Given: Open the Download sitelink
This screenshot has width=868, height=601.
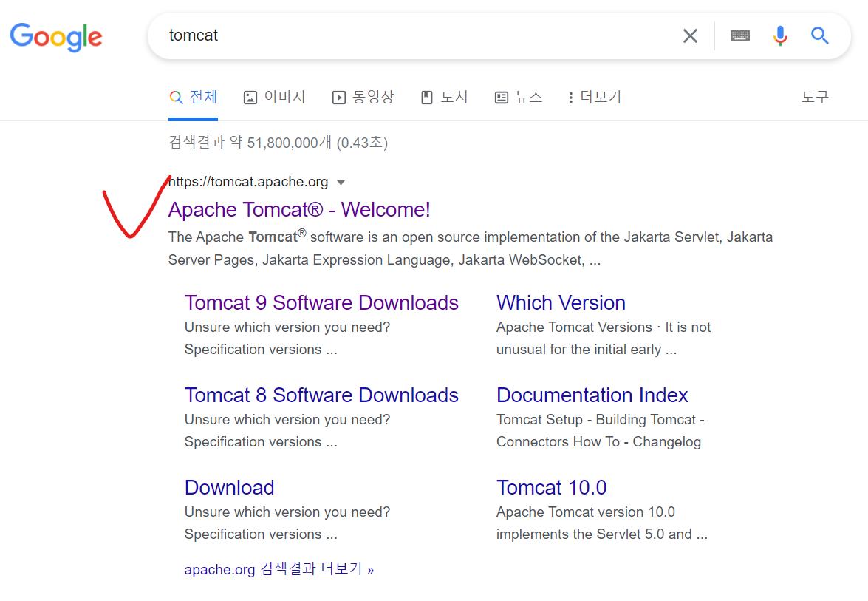Looking at the screenshot, I should 229,488.
